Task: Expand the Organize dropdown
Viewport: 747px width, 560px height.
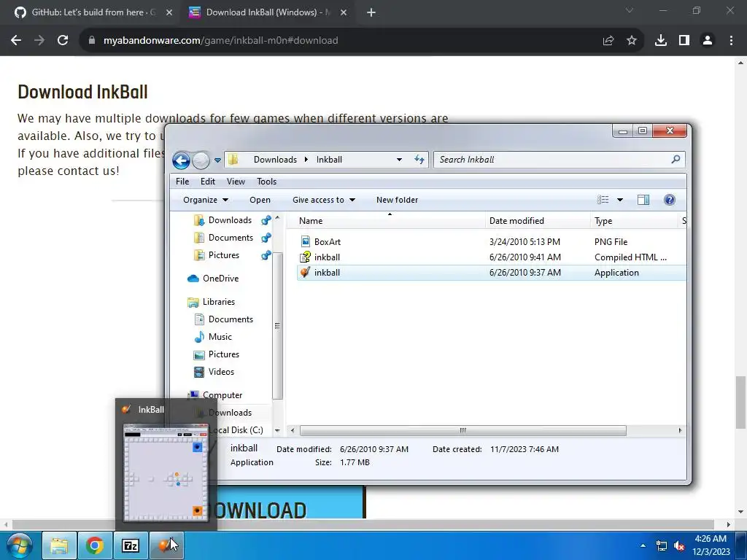Action: (x=205, y=200)
